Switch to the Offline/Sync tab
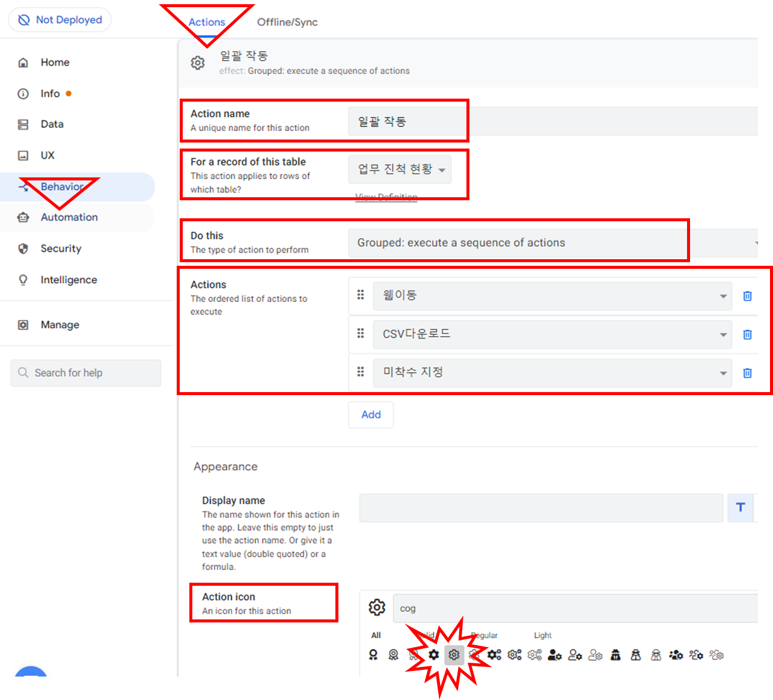The width and height of the screenshot is (773, 700). tap(287, 22)
